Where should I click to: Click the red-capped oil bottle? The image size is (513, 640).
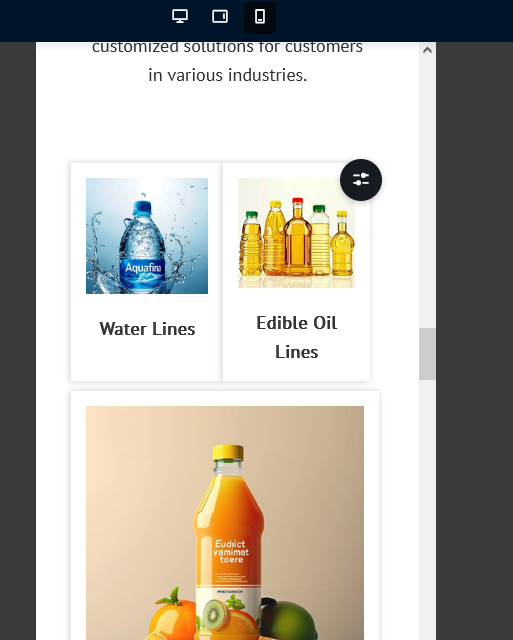click(x=298, y=237)
